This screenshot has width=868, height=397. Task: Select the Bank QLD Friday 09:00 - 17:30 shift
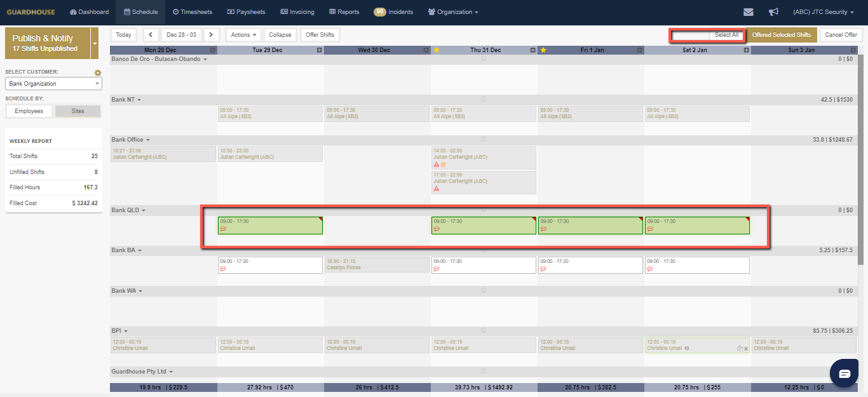click(x=591, y=225)
